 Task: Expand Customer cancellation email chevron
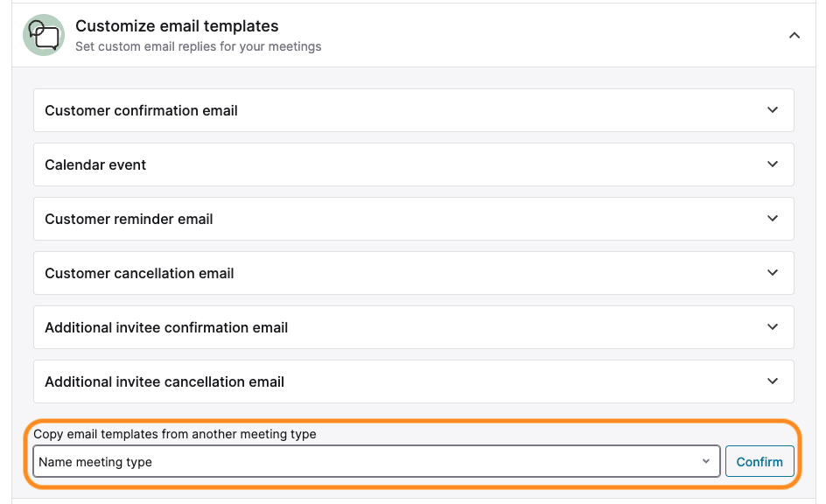click(773, 273)
